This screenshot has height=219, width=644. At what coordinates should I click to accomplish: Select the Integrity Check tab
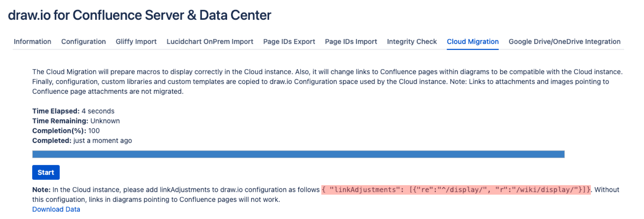(x=412, y=42)
